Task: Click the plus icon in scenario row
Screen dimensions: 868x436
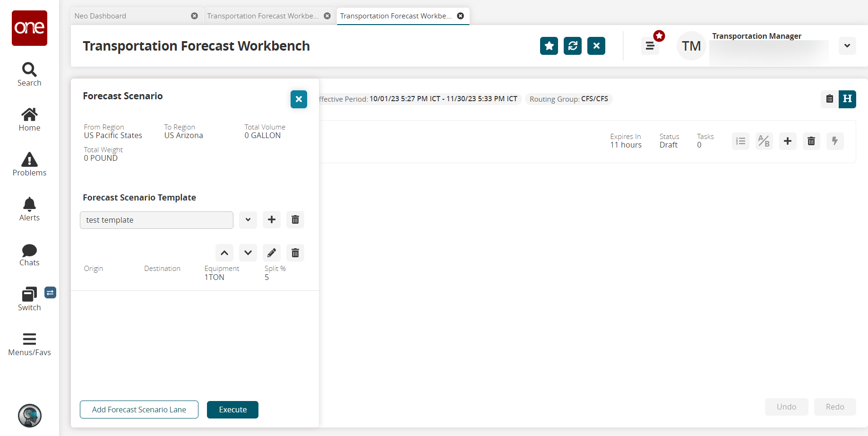Action: (788, 141)
